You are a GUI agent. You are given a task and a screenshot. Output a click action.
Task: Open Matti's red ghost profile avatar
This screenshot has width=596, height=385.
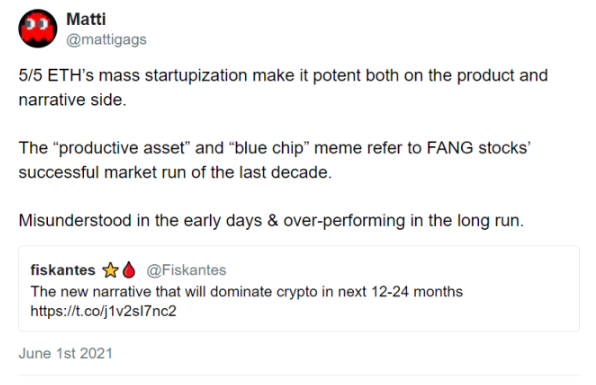click(38, 29)
